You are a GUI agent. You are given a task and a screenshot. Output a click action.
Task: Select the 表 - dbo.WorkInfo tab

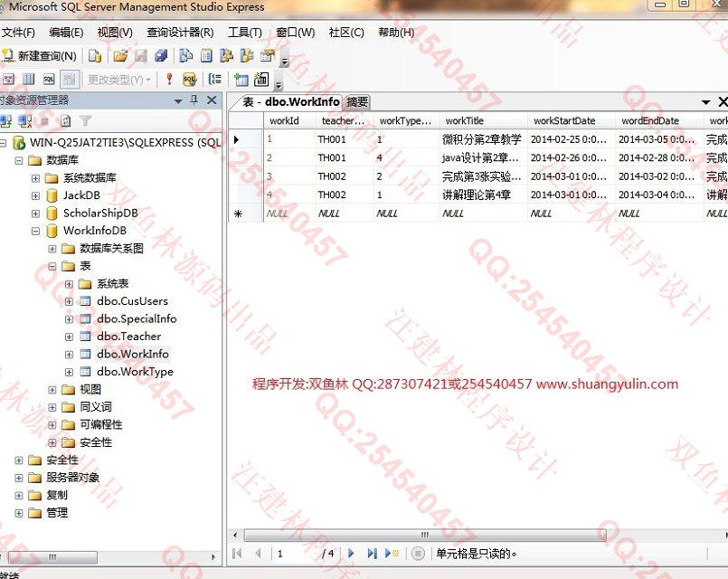pyautogui.click(x=290, y=101)
